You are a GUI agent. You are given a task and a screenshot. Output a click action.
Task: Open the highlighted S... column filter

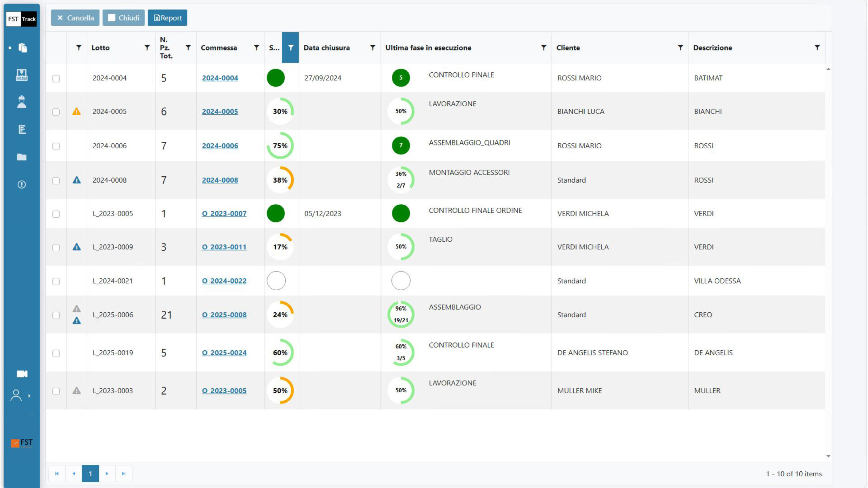tap(291, 47)
